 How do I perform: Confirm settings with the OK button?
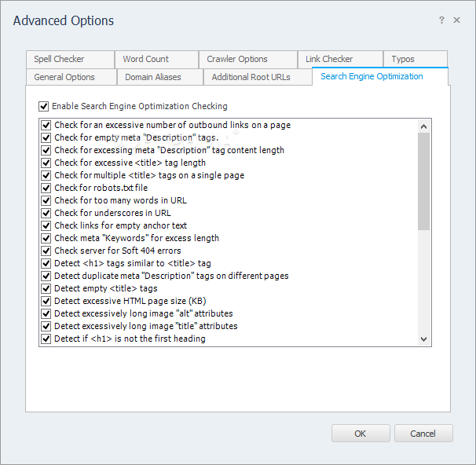point(361,434)
